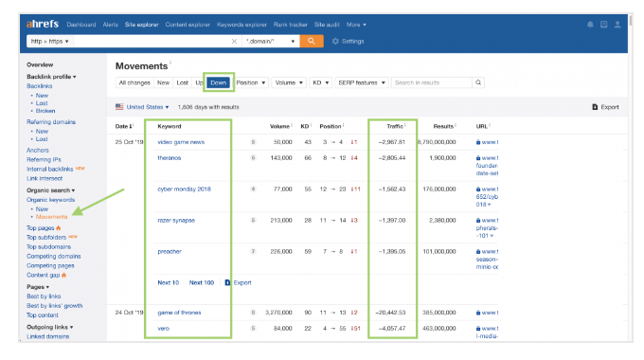Open the game of thrones keyword link
The width and height of the screenshot is (644, 360).
tap(180, 313)
